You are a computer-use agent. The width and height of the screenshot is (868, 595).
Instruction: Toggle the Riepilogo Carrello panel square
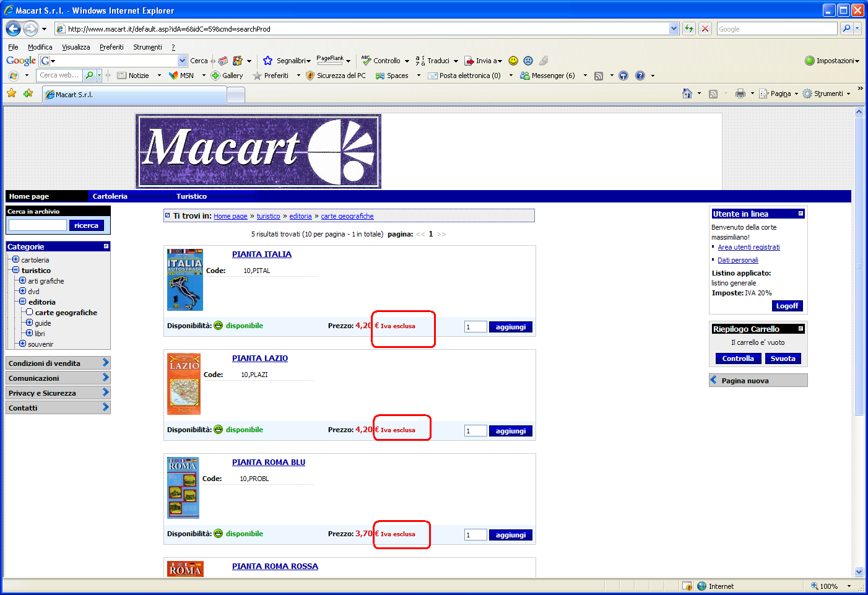801,329
